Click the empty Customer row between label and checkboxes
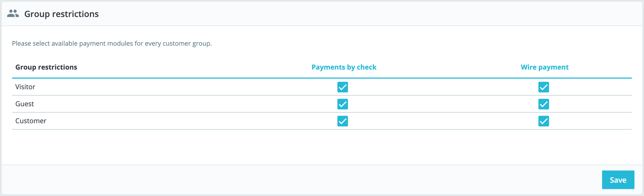This screenshot has height=196, width=644. 182,121
